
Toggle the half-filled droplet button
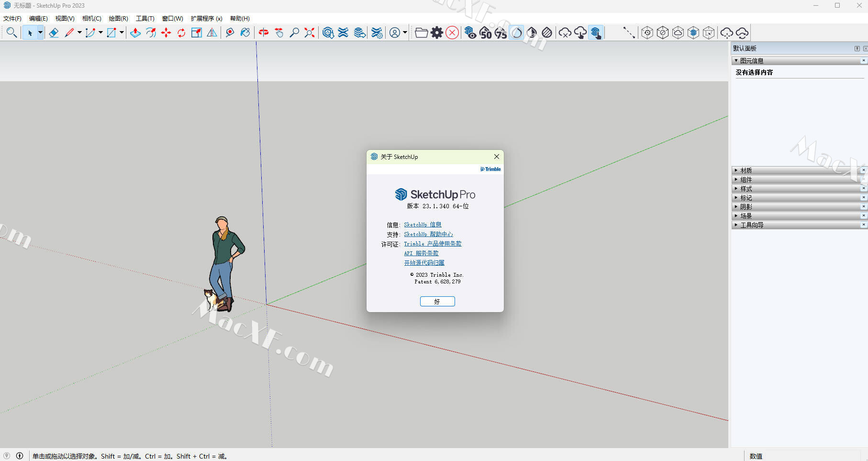[532, 33]
